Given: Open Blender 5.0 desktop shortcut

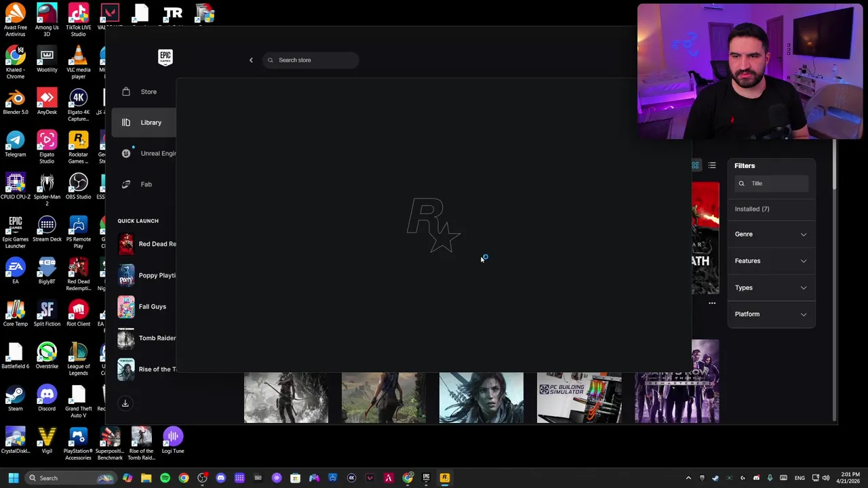Looking at the screenshot, I should (x=15, y=102).
